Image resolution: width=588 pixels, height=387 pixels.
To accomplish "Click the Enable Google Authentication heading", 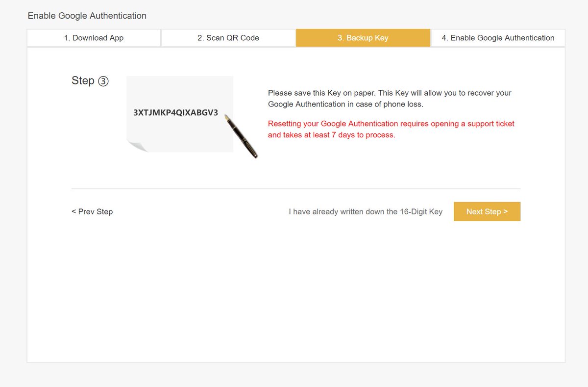I will [87, 16].
